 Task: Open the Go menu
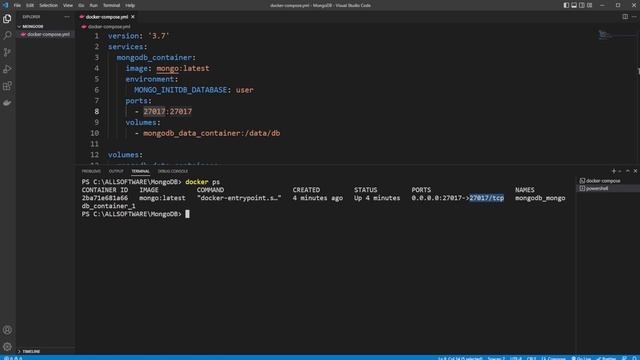coord(81,5)
